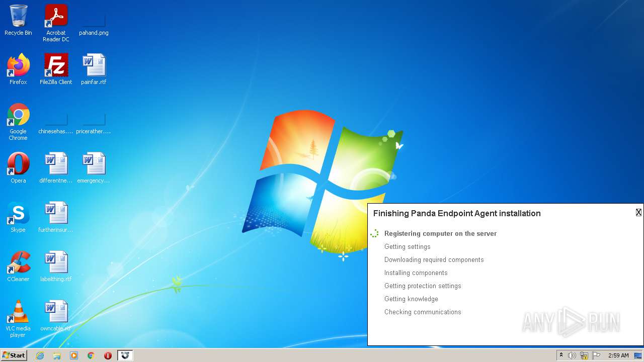Open Windows Explorer folder on taskbar
The height and width of the screenshot is (362, 644).
[57, 355]
